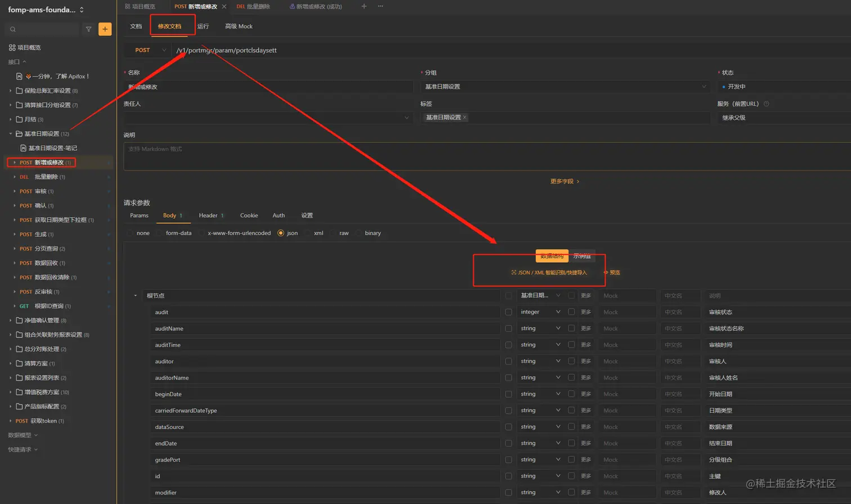
Task: Expand the 数据模型 section
Action: (x=23, y=435)
